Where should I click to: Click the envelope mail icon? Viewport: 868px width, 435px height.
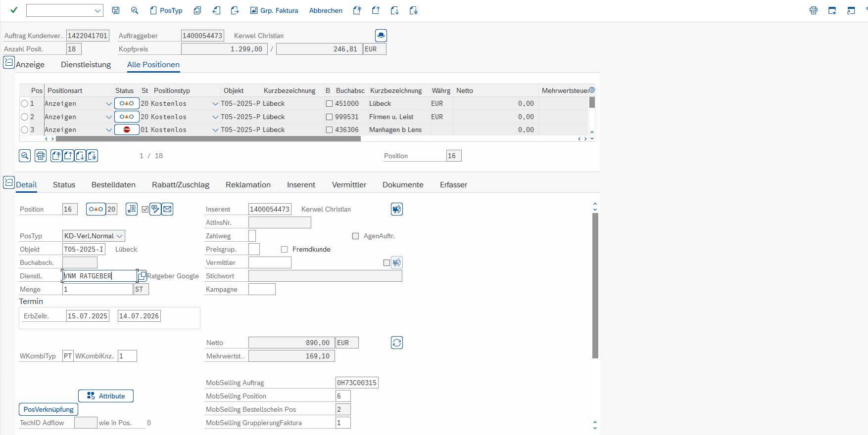click(x=167, y=209)
